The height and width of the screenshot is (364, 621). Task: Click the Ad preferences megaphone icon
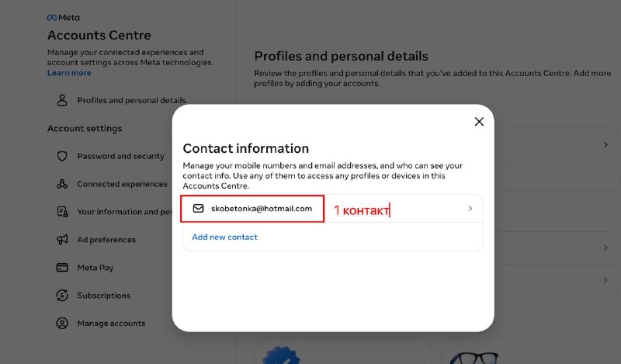(62, 240)
